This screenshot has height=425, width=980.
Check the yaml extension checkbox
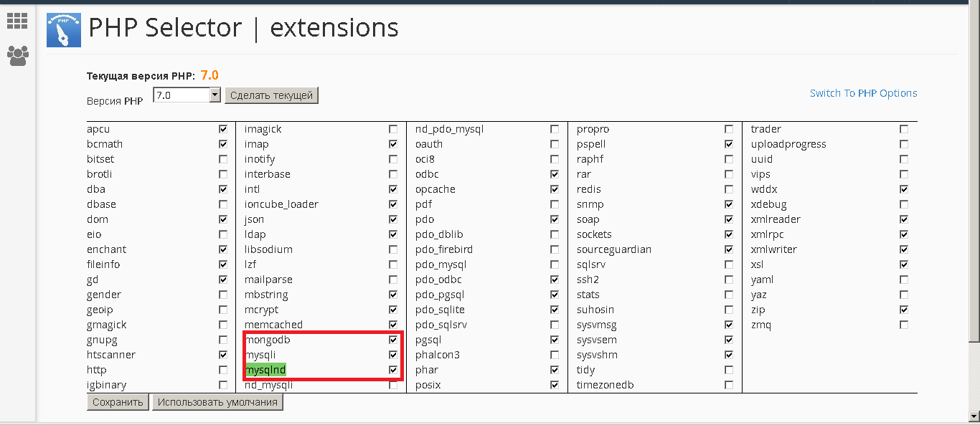pos(904,280)
